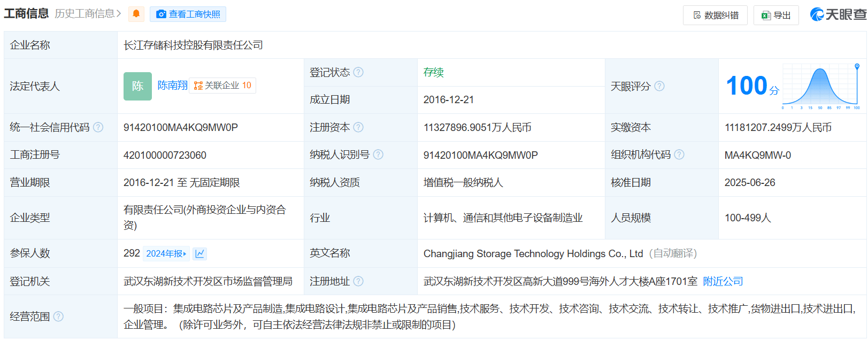Click paid-in capital 11181207.2499万人民币
Image resolution: width=868 pixels, height=340 pixels.
778,127
